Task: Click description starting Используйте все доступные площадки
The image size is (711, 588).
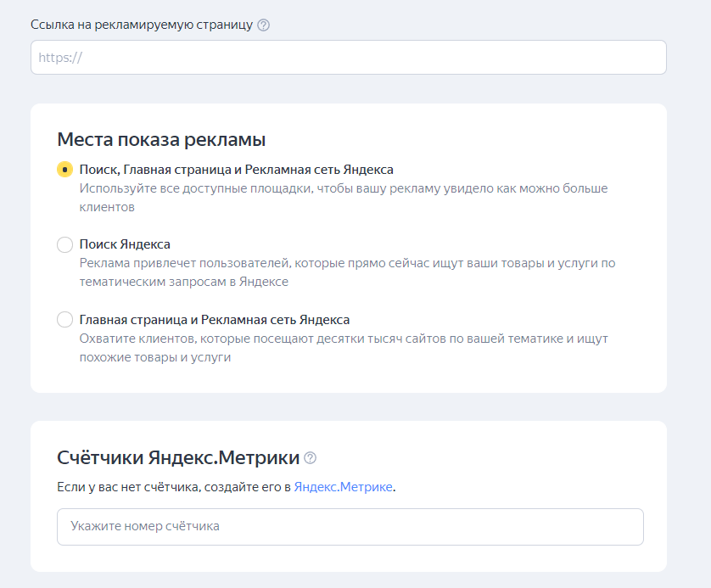Action: click(x=344, y=198)
